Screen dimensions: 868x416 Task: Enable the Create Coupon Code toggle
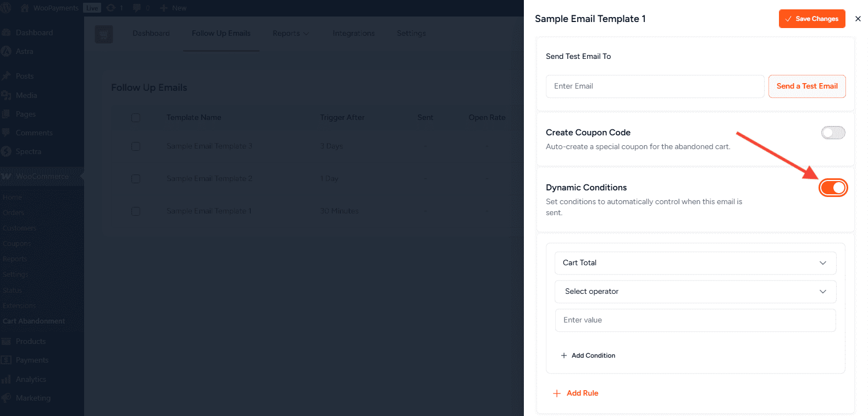(x=833, y=133)
